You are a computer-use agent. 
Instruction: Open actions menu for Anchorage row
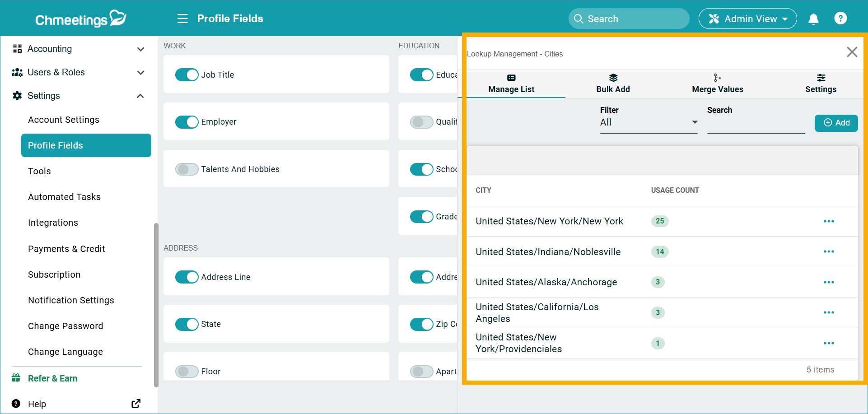[x=828, y=282]
